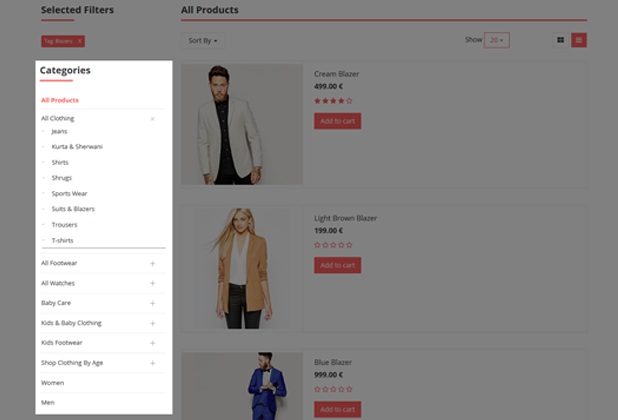Viewport: 618px width, 420px height.
Task: Expand Shop Clothing By Age category
Action: click(152, 363)
